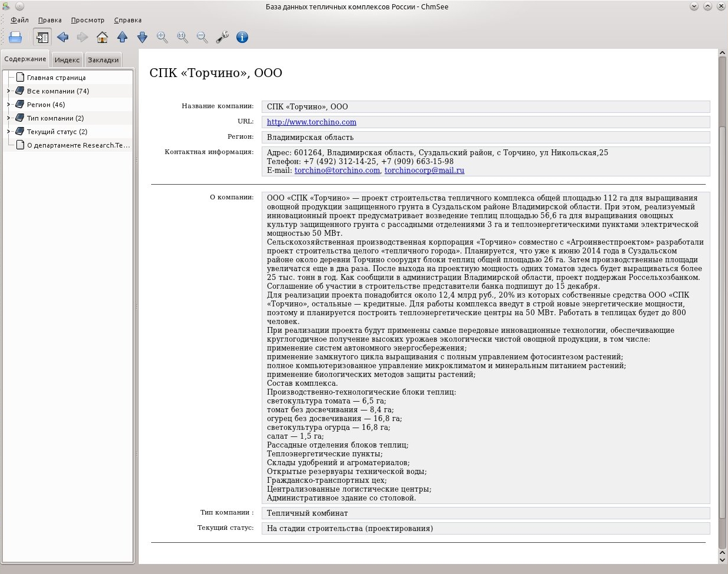Click the down arrow next-page icon
The image size is (728, 574).
142,37
